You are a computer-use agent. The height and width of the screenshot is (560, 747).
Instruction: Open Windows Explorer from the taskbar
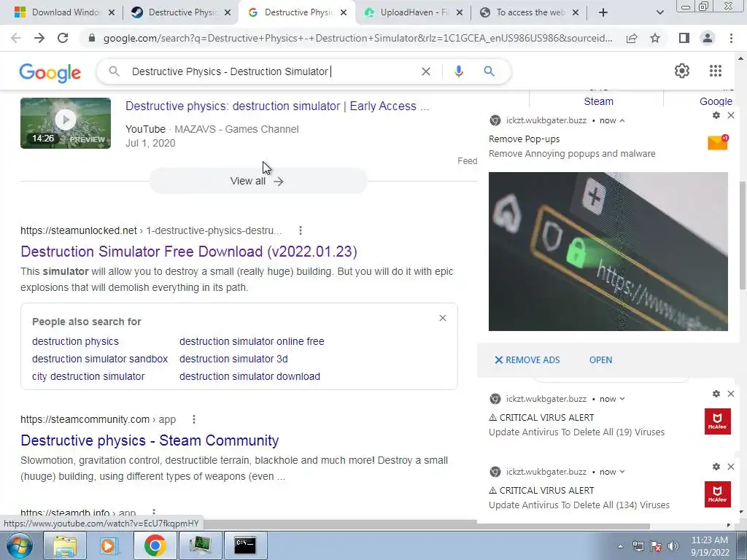coord(65,545)
